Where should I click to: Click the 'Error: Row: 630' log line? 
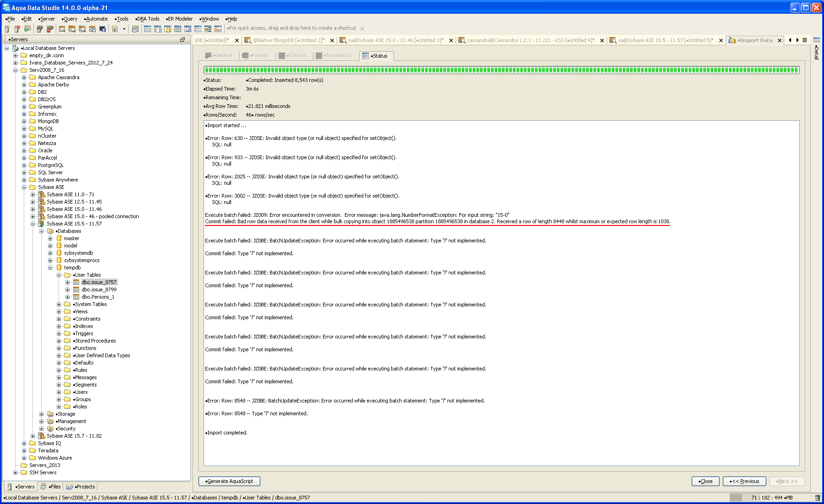coord(301,138)
